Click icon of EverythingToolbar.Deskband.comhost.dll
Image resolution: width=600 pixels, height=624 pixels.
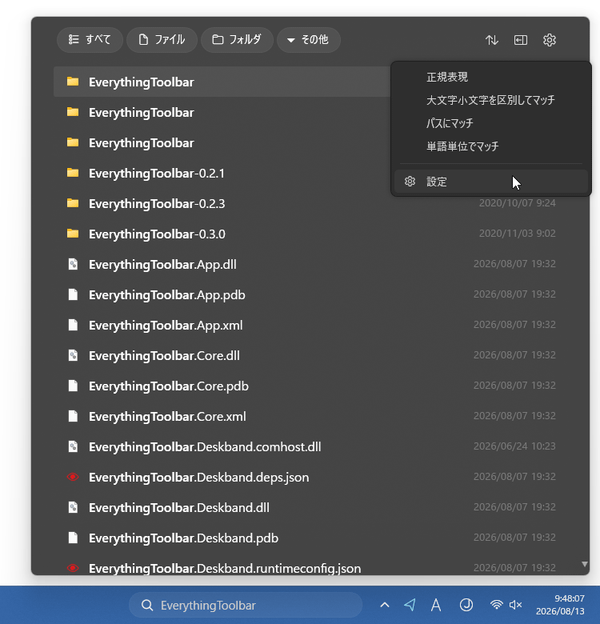pos(73,447)
